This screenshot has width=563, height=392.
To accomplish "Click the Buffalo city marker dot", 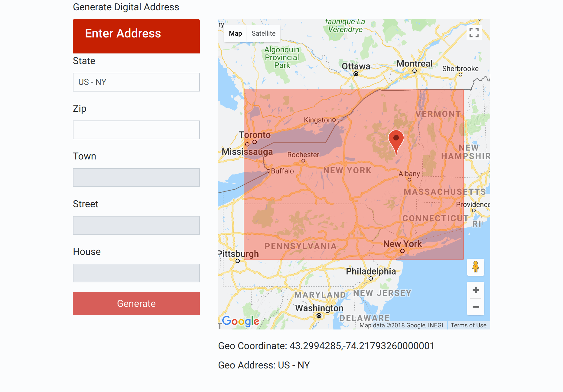I will (269, 171).
